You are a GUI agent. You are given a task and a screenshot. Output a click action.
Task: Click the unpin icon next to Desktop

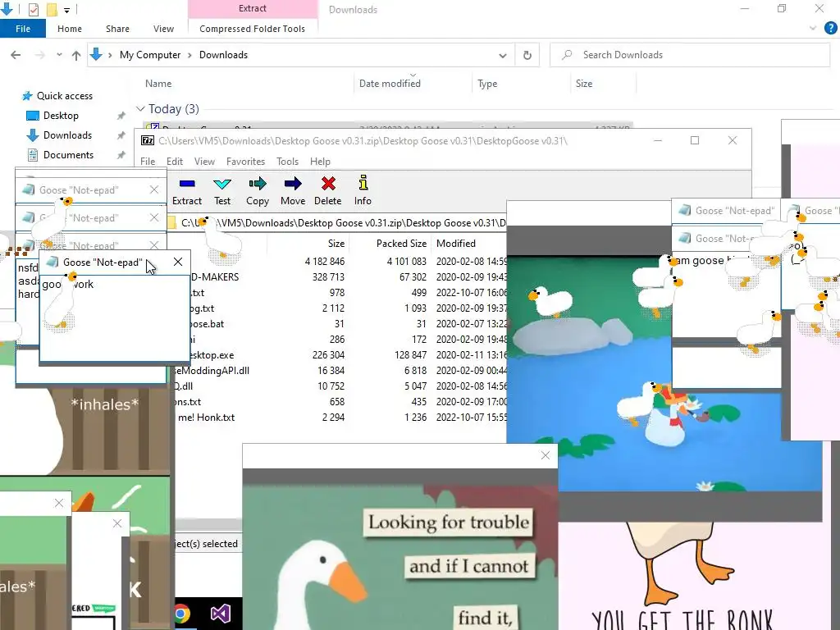(121, 116)
